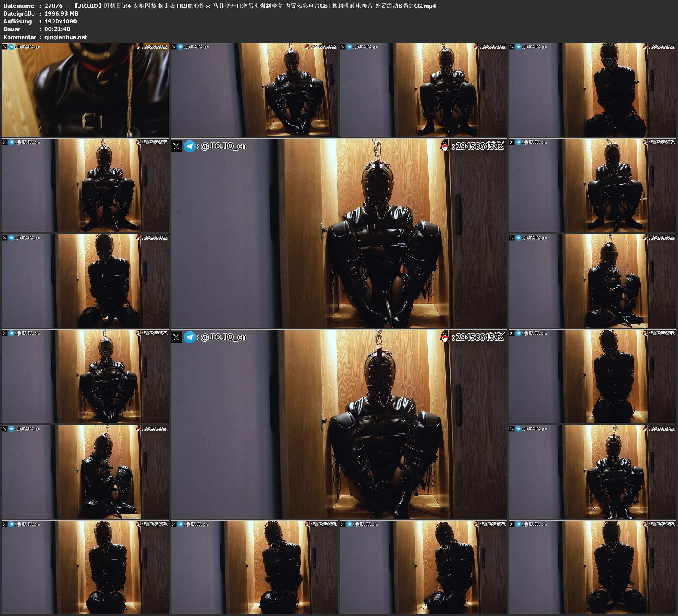This screenshot has width=678, height=616.
Task: Click X logo in top-left first thumbnail
Action: tap(5, 47)
